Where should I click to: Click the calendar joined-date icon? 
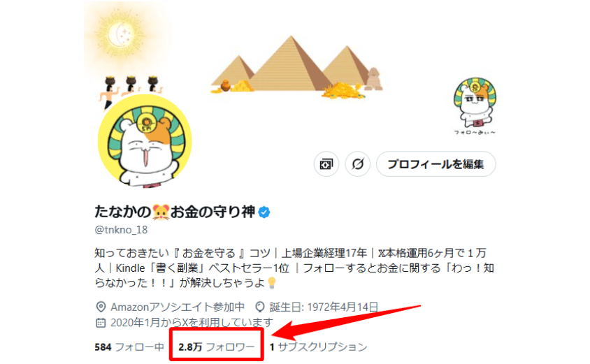101,323
